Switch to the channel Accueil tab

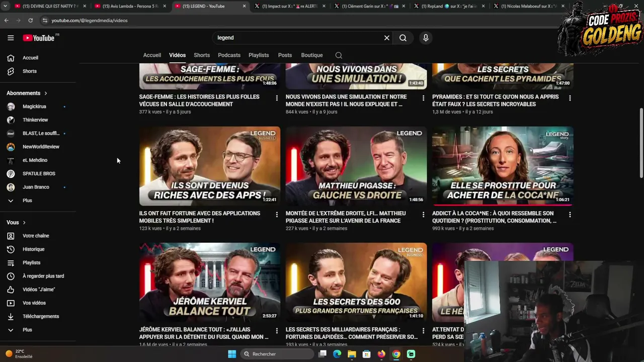(x=152, y=55)
